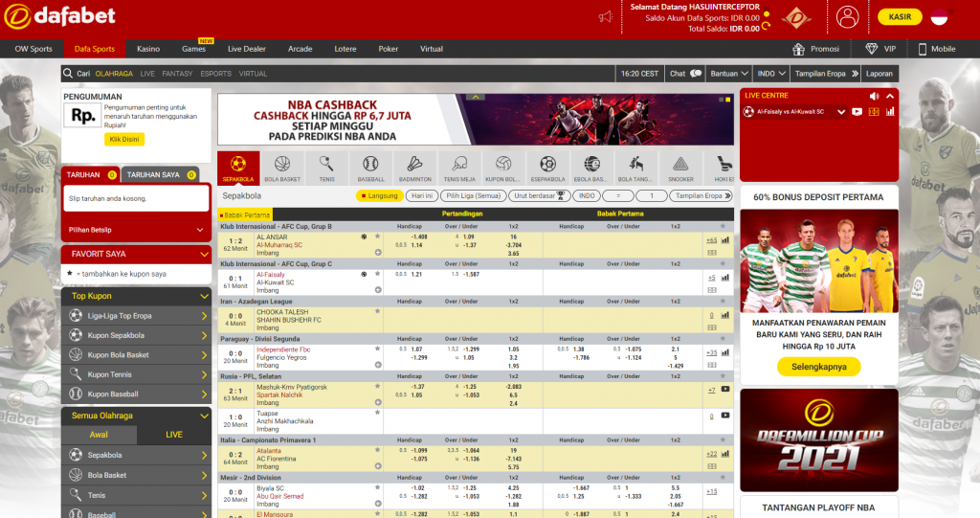Toggle the Babak Pertama filter
Screen dimensions: 980x518
point(244,214)
